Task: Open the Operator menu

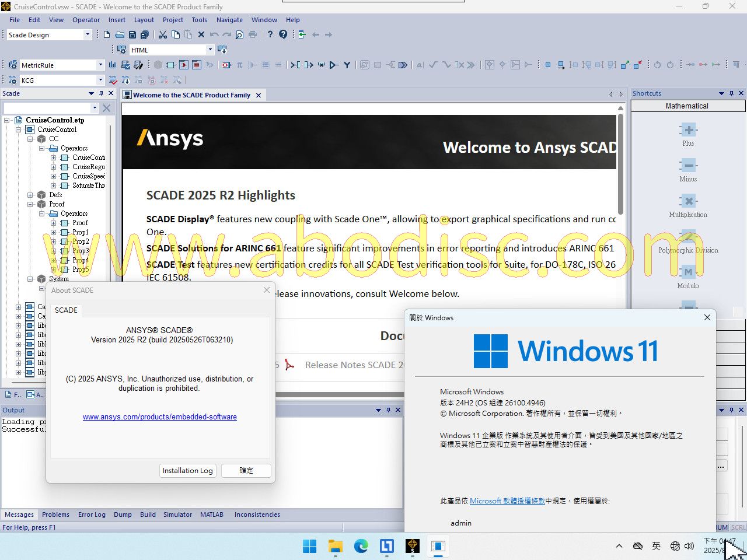Action: click(86, 20)
